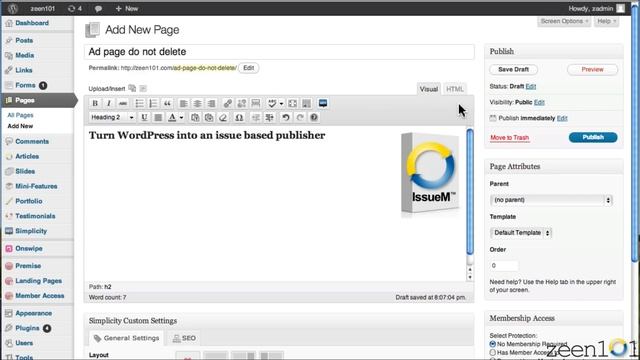
Task: Open the Parent page dropdown
Action: pyautogui.click(x=551, y=200)
